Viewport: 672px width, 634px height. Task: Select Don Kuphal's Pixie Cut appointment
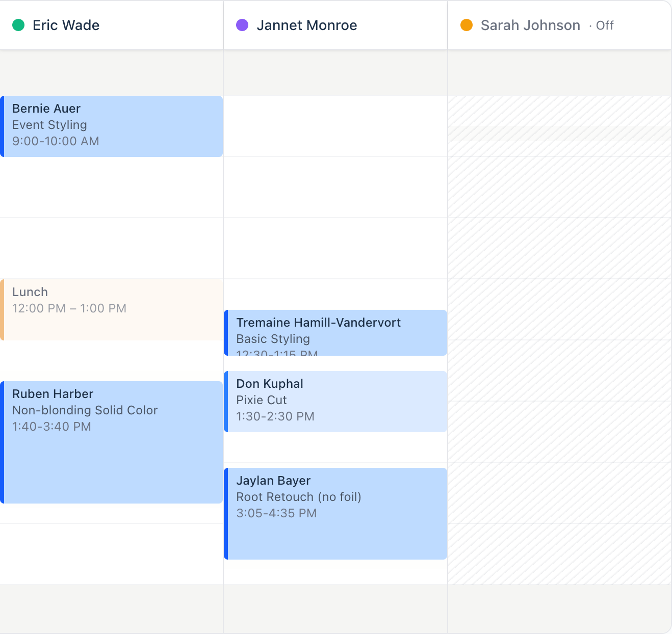tap(335, 402)
